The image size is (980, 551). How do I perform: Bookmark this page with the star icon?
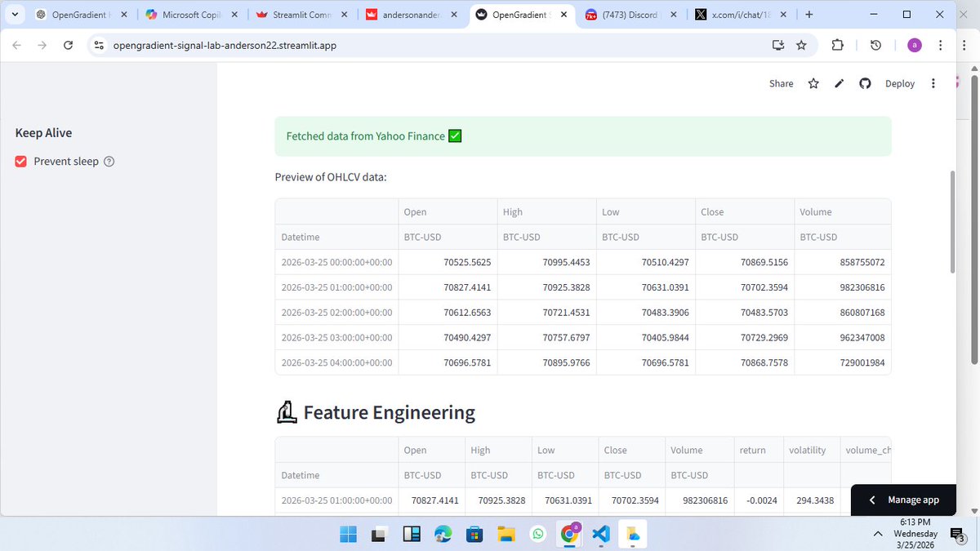click(801, 46)
